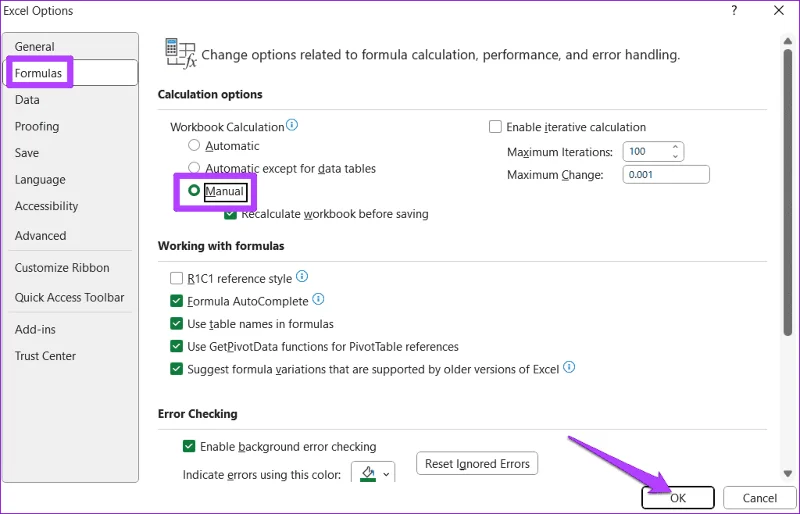Click the Formula AutoComplete info icon
The height and width of the screenshot is (514, 800).
(x=318, y=299)
